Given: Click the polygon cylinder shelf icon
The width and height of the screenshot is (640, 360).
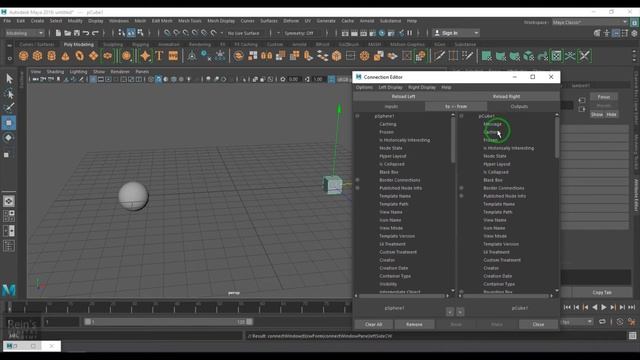Looking at the screenshot, I should pos(51,56).
